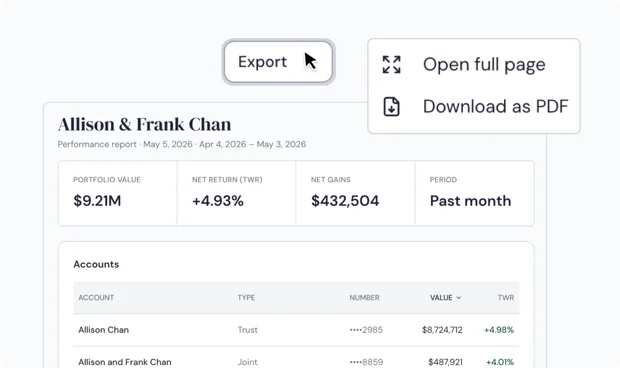Click the ACCOUNT column header

click(96, 298)
